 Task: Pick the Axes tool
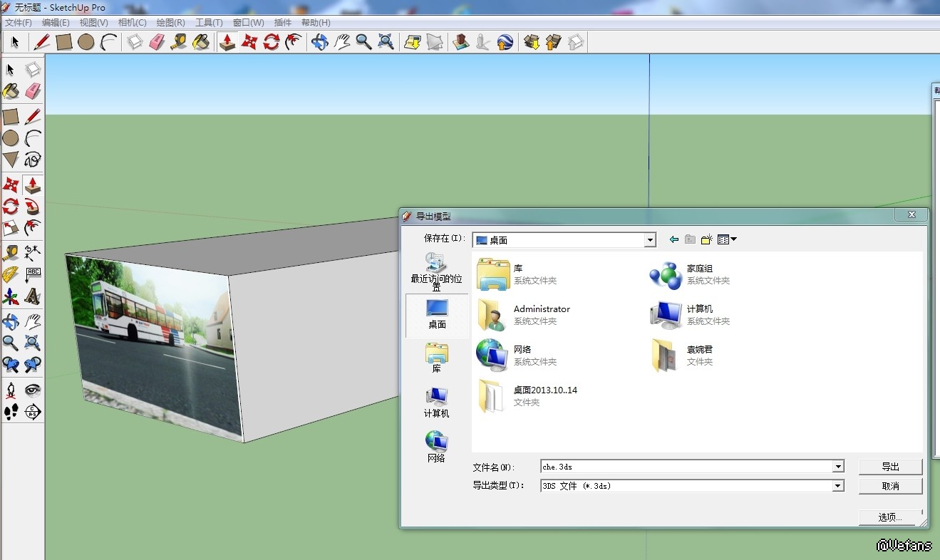tap(11, 296)
